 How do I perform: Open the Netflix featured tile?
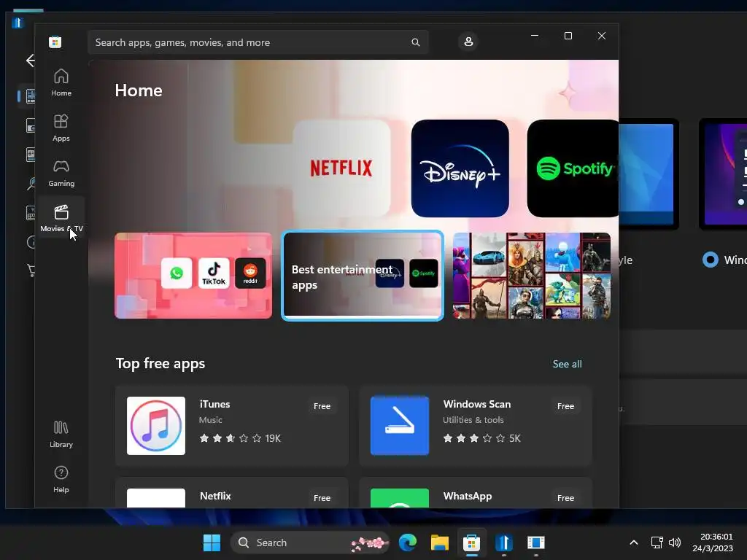point(341,168)
